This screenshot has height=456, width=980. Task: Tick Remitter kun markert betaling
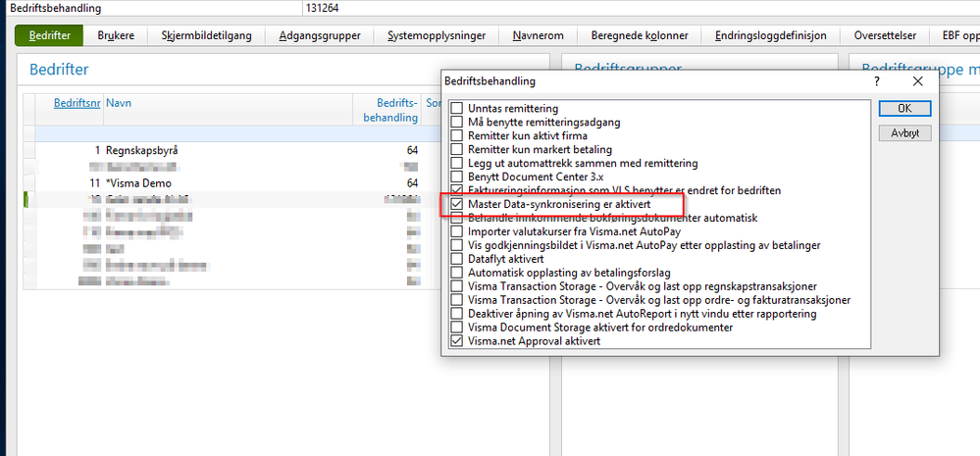point(457,149)
